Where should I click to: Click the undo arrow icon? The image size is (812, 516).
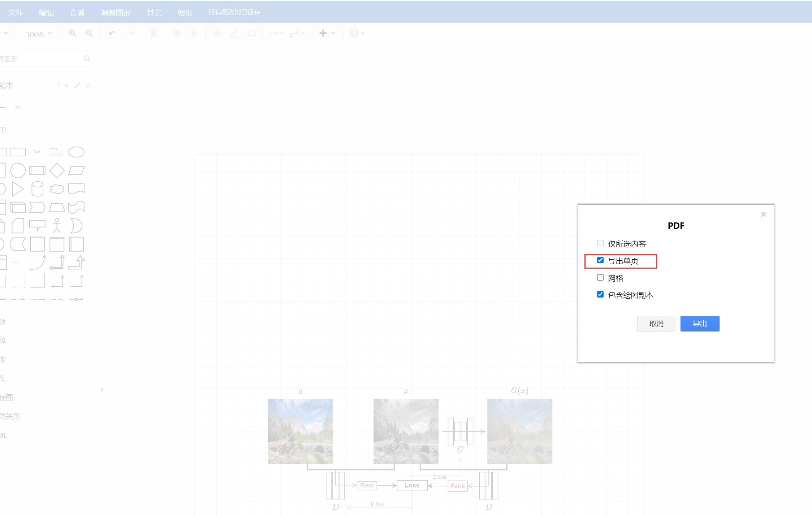(x=113, y=33)
